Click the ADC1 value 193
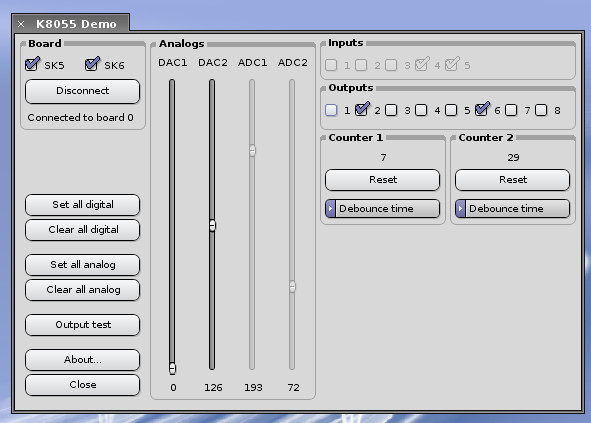591x423 pixels. click(253, 388)
